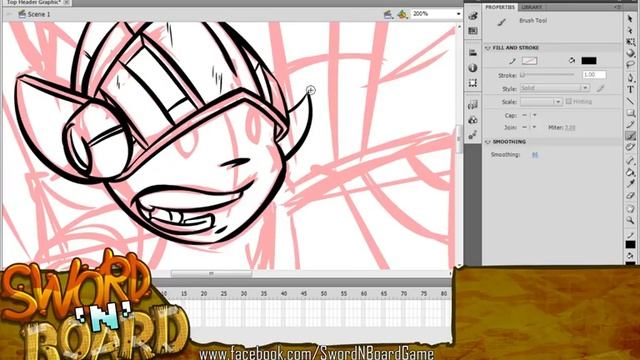Click the Miter value text
The height and width of the screenshot is (360, 640).
(x=570, y=128)
